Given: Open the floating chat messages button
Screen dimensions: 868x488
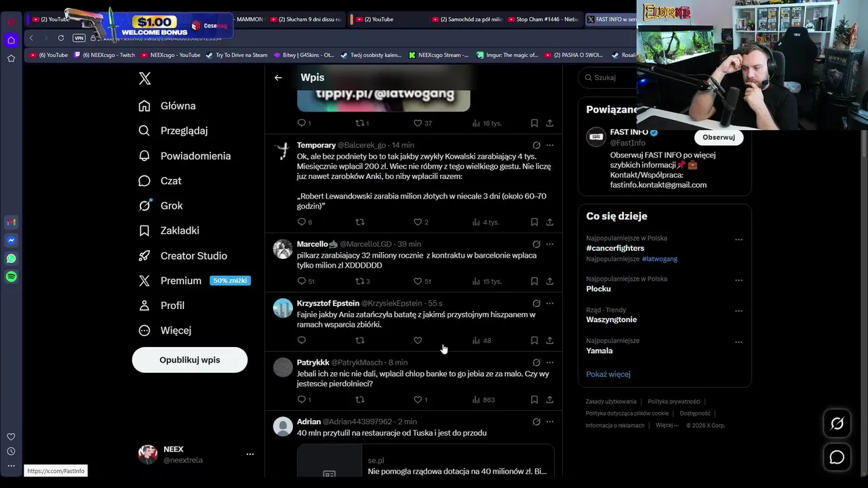Looking at the screenshot, I should pyautogui.click(x=837, y=457).
